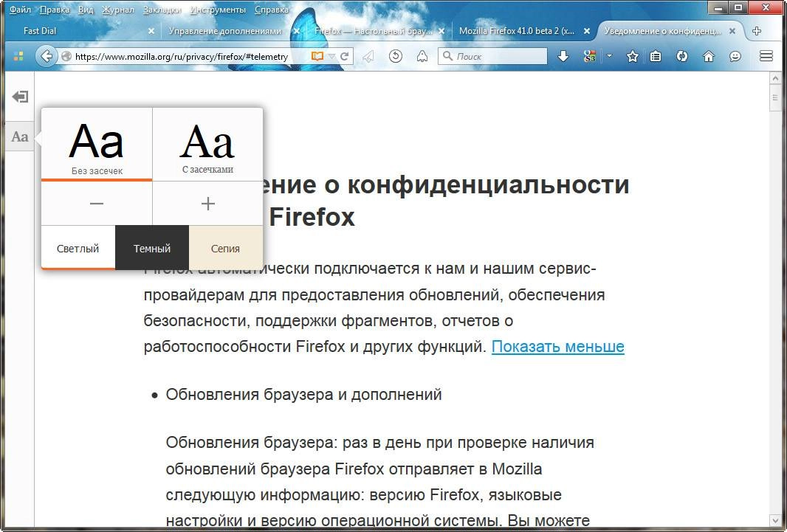Increase font size with plus button
This screenshot has width=787, height=532.
coord(207,204)
